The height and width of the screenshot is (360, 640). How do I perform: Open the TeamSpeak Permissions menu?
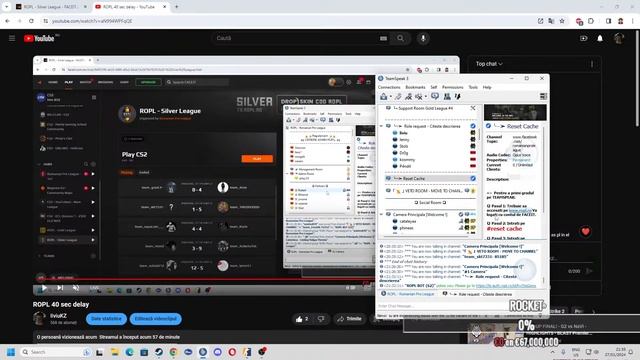[452, 87]
